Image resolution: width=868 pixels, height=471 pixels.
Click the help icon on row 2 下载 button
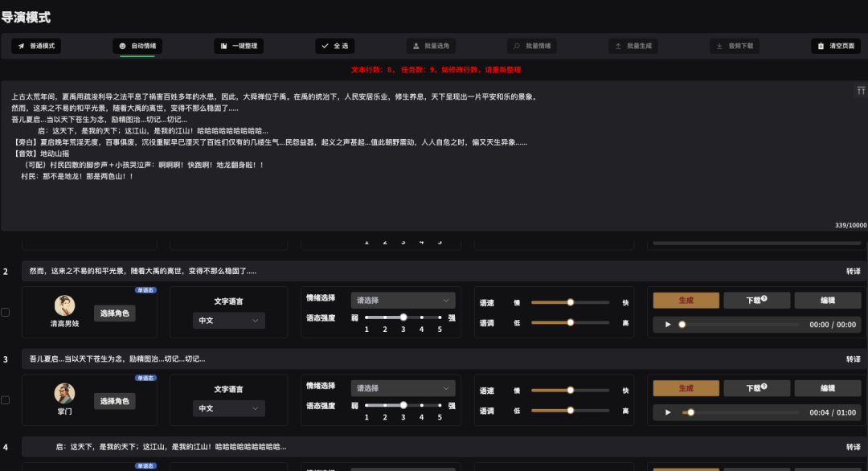tap(764, 298)
